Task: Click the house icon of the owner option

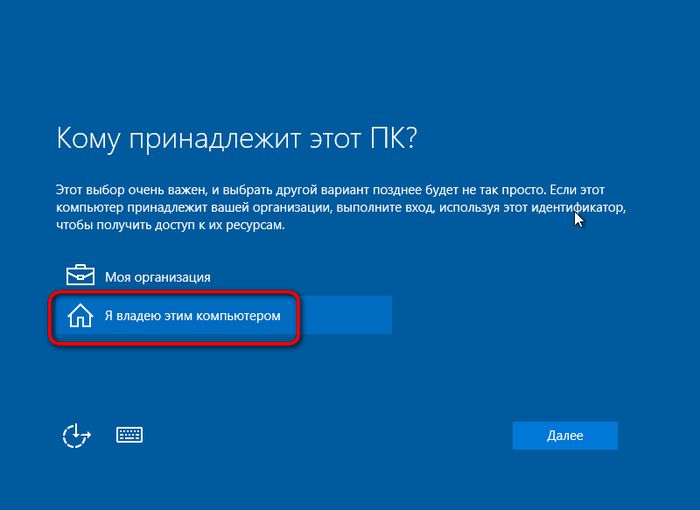Action: pyautogui.click(x=79, y=316)
